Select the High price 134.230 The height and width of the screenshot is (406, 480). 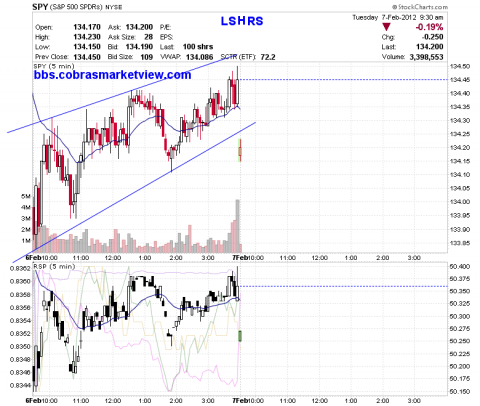[87, 37]
